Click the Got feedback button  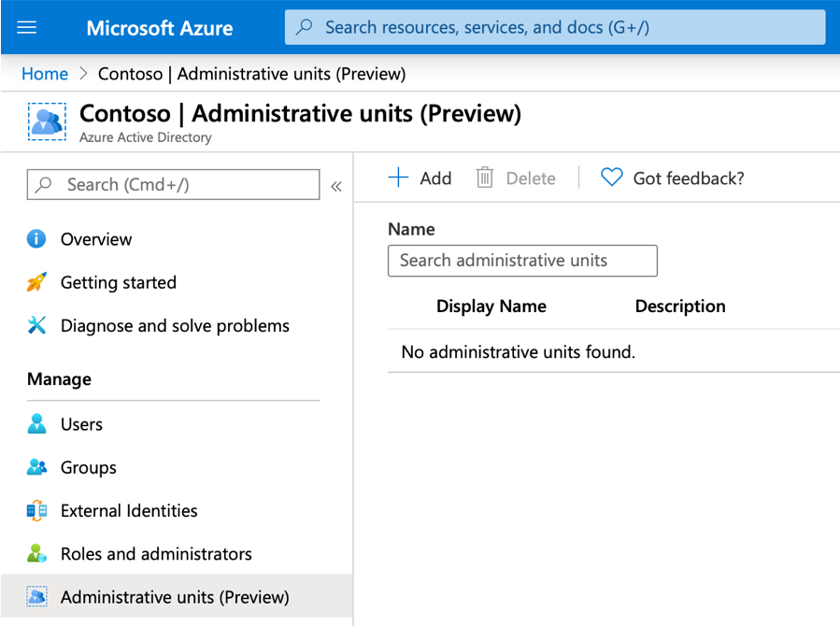coord(671,178)
